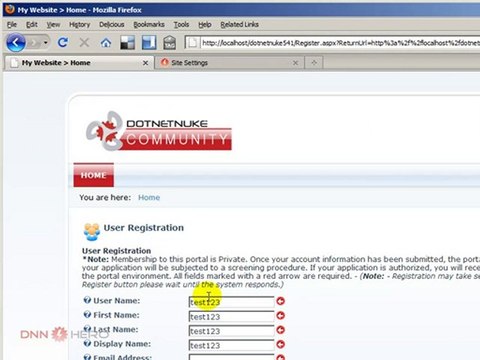Click the Email Address text field
This screenshot has height=360, width=480.
click(231, 357)
